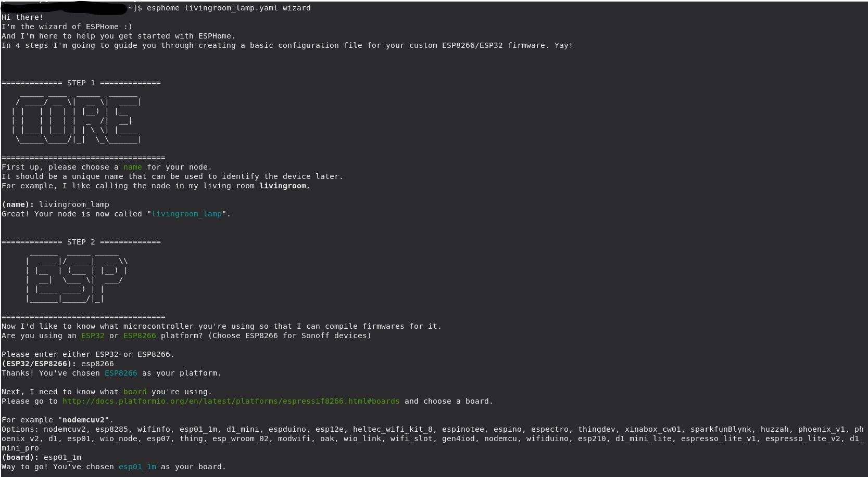The height and width of the screenshot is (477, 868).
Task: Click 'thingdev' in the Options list
Action: 597,429
